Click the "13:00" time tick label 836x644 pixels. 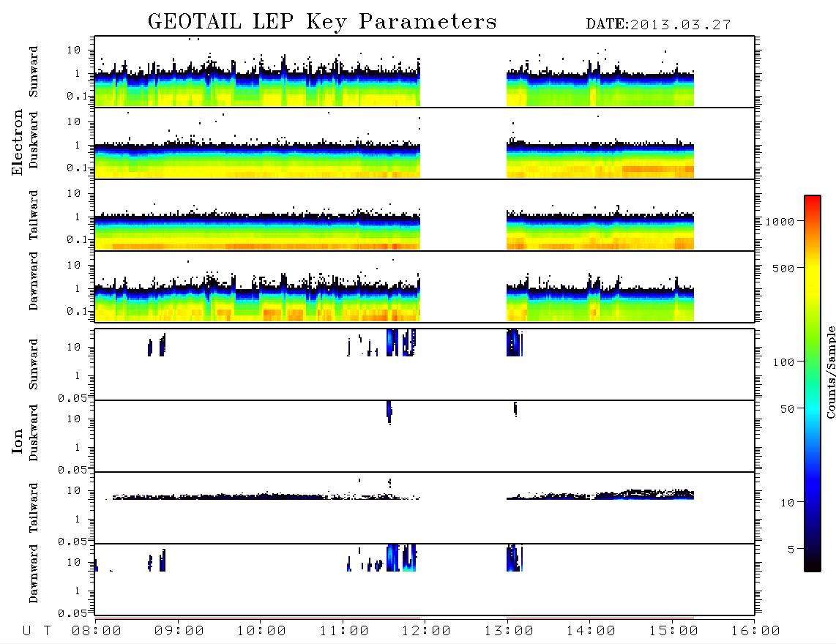(509, 632)
